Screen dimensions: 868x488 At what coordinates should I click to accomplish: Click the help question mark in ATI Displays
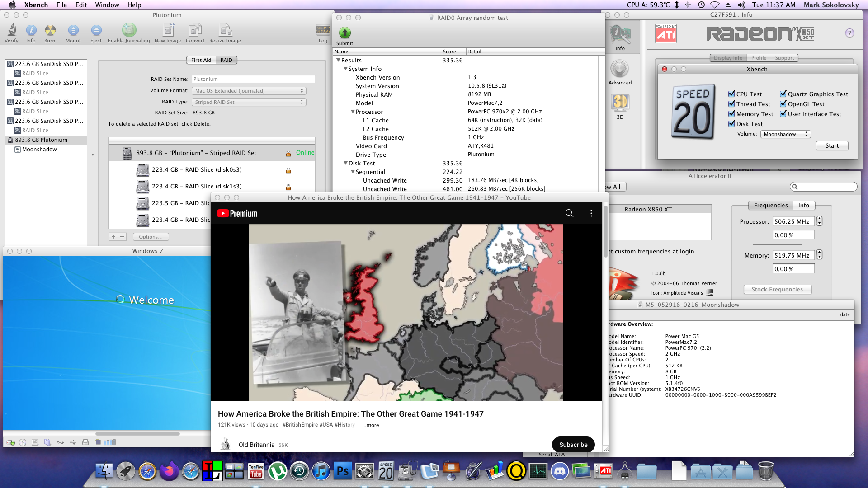click(849, 33)
